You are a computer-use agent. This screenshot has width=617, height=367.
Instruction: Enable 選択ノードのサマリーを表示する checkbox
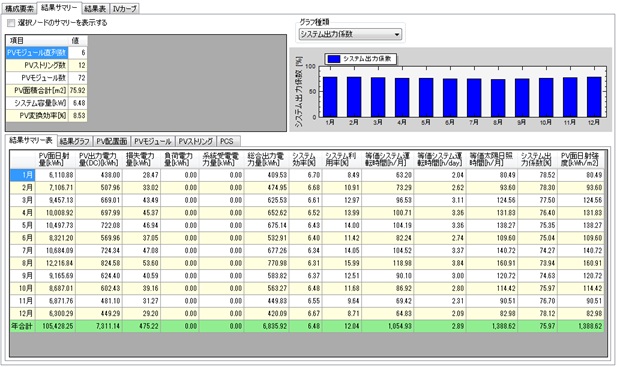click(x=11, y=23)
